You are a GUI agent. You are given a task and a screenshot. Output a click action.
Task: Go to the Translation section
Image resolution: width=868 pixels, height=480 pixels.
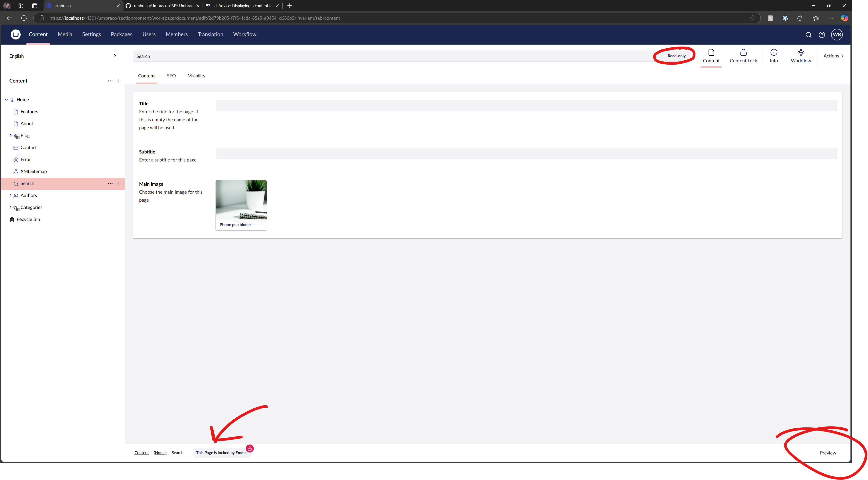[x=211, y=34]
